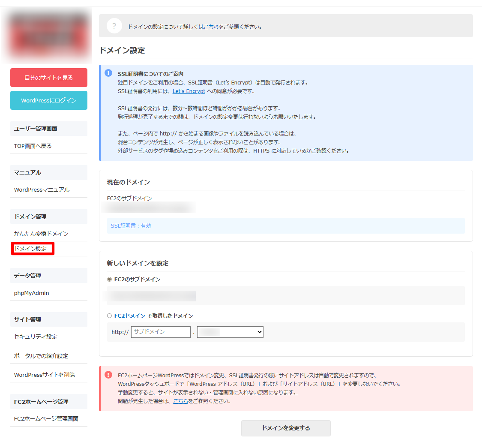Go to 'TOP画面へ戻る' in sidebar

pyautogui.click(x=33, y=146)
